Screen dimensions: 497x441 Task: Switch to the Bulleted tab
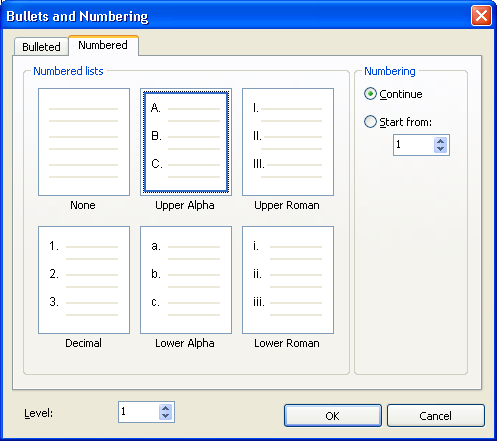pyautogui.click(x=41, y=47)
